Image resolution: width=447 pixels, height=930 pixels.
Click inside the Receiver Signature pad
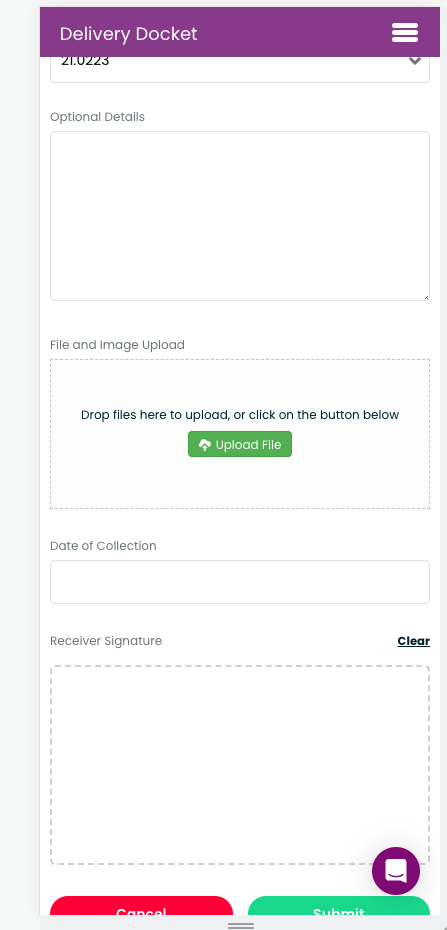pos(240,765)
